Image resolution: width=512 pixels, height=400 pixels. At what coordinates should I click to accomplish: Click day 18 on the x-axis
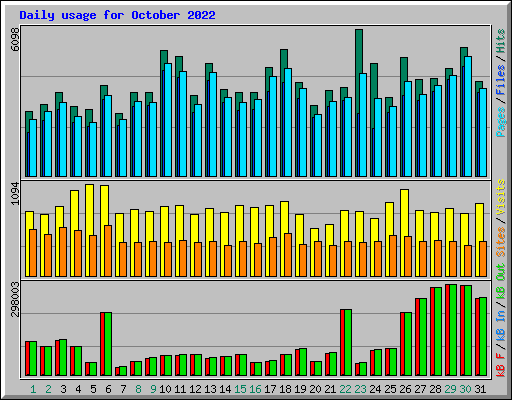285,389
